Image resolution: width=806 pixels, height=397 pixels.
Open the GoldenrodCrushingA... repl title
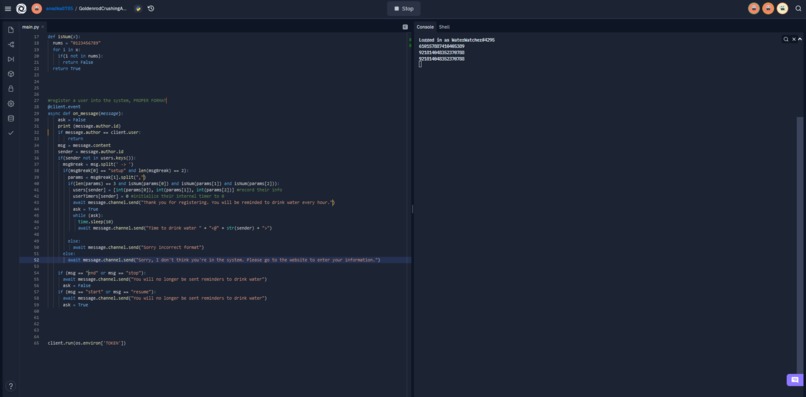pos(102,9)
